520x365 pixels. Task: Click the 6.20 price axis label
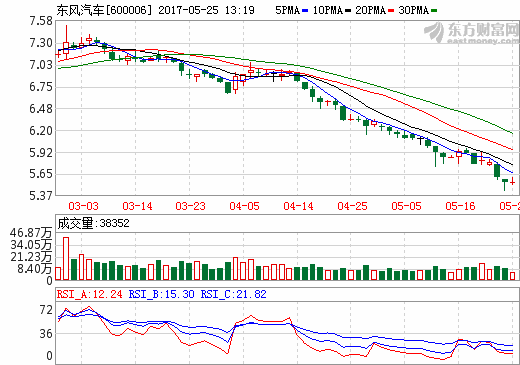coord(41,131)
